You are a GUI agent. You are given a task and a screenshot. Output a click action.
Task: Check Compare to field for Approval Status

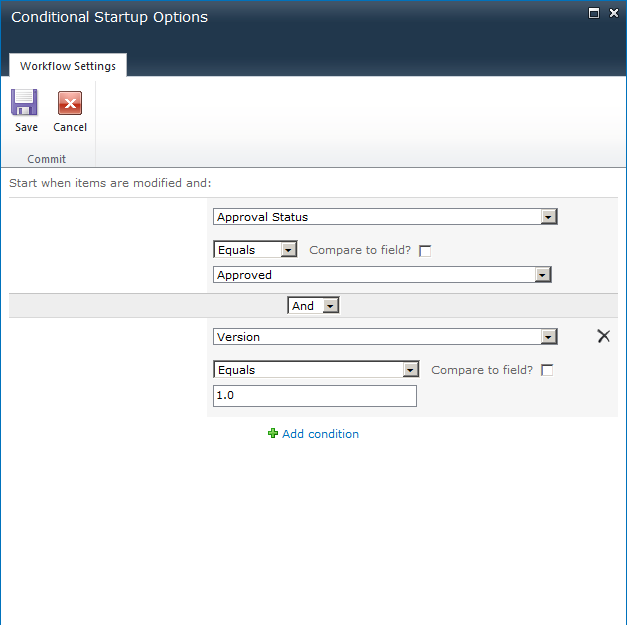pos(425,251)
